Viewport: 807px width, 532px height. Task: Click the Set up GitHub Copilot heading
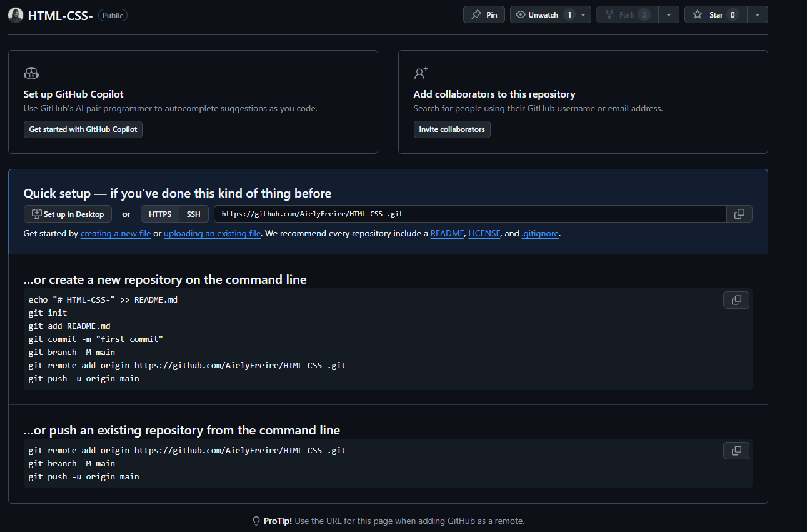coord(74,94)
